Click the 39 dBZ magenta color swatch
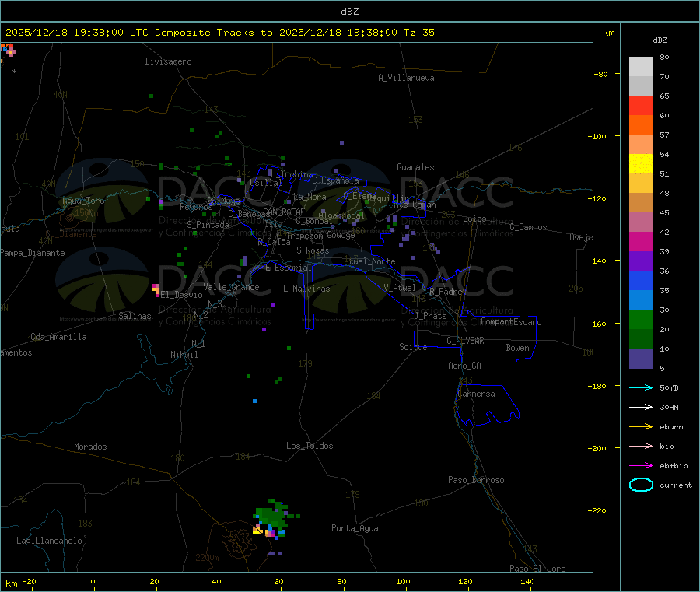 pyautogui.click(x=641, y=241)
